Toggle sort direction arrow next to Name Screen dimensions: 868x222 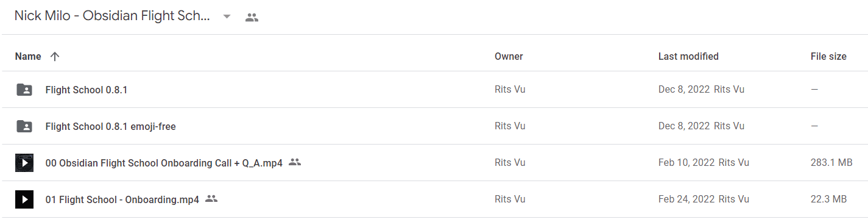(55, 56)
